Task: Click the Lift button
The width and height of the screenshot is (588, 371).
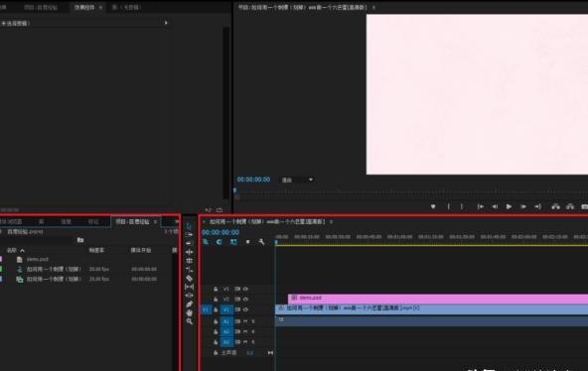Action: (x=556, y=206)
